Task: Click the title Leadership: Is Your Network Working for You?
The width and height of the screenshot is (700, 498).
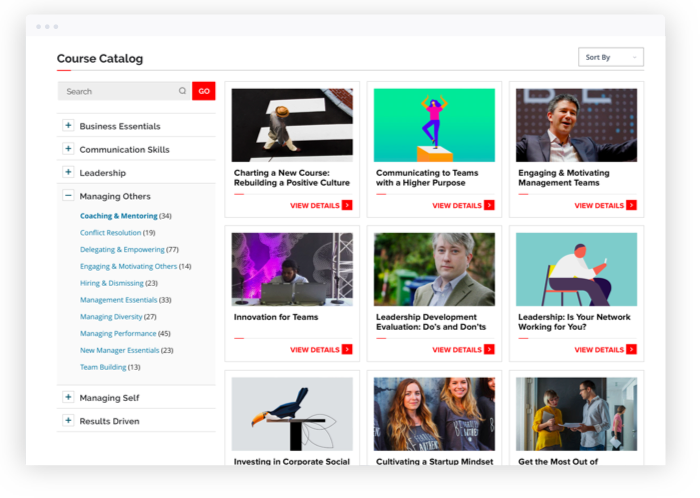Action: [x=574, y=322]
